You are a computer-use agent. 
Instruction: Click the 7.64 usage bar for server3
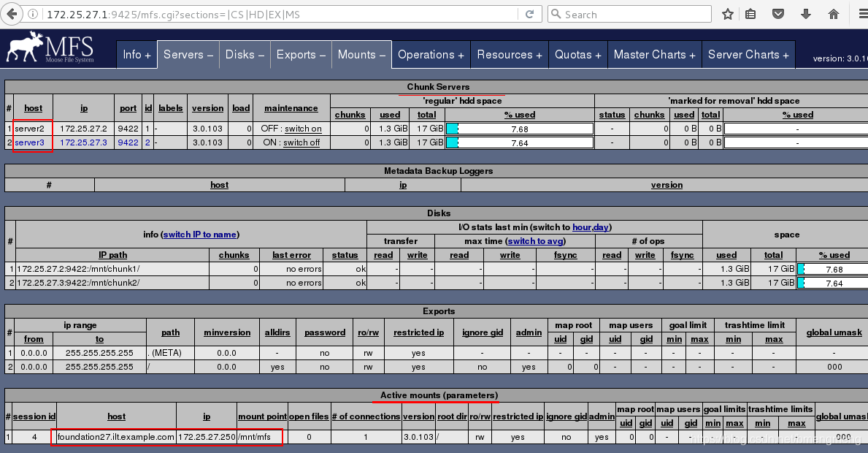point(520,142)
